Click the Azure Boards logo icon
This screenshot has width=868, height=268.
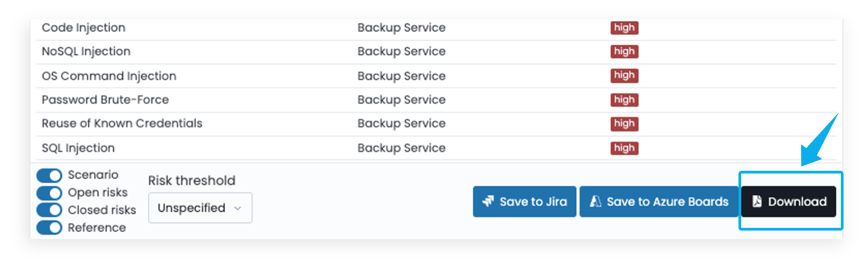[595, 202]
